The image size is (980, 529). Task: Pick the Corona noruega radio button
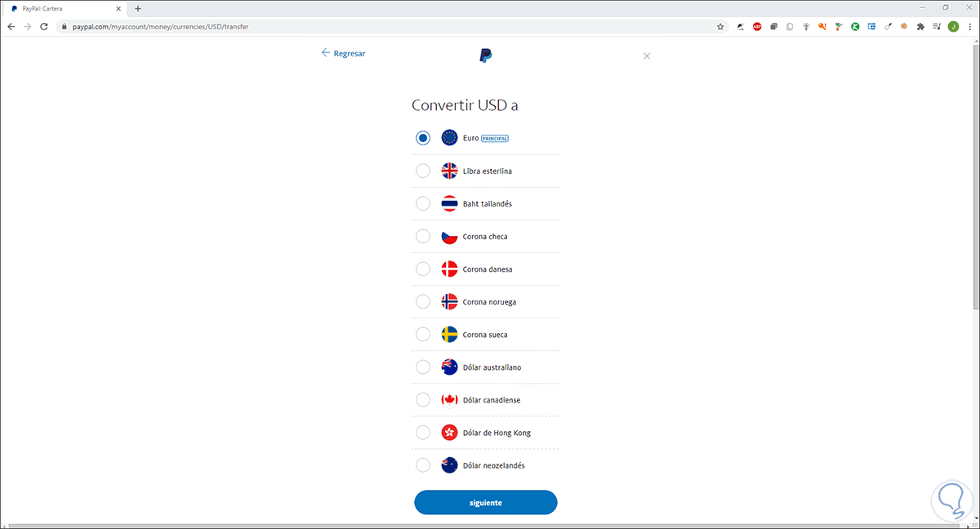click(x=423, y=301)
